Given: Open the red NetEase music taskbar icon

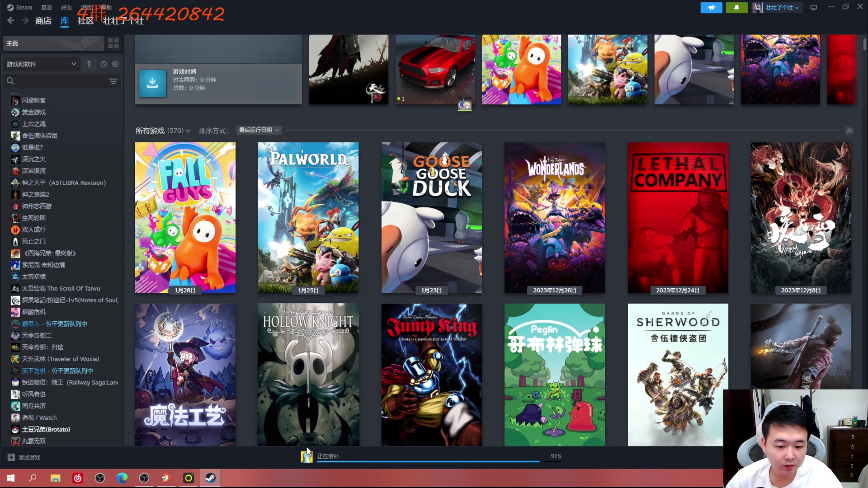Looking at the screenshot, I should (78, 478).
